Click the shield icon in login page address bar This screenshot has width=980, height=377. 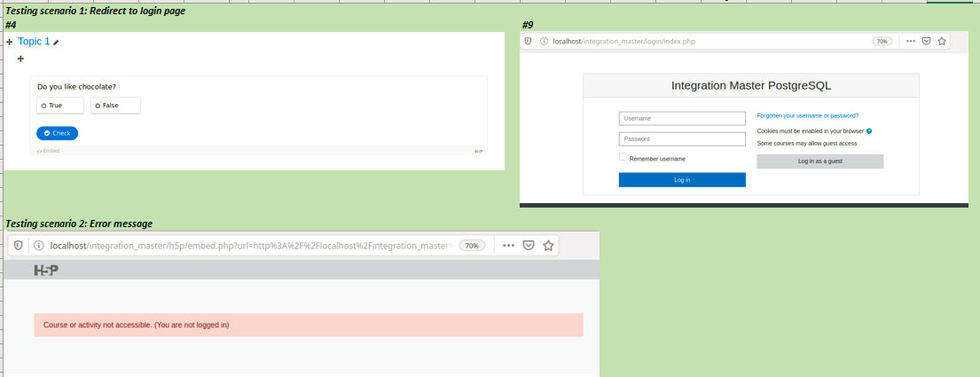pyautogui.click(x=528, y=42)
